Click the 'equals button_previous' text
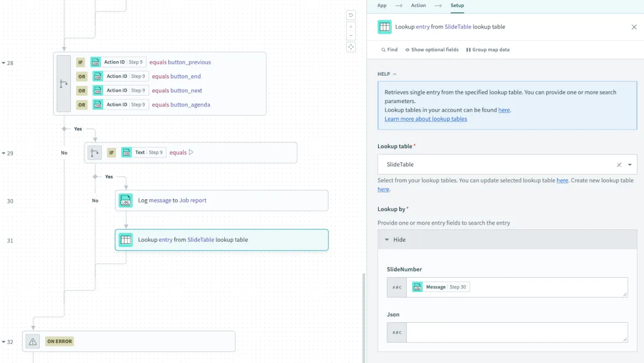 [180, 62]
